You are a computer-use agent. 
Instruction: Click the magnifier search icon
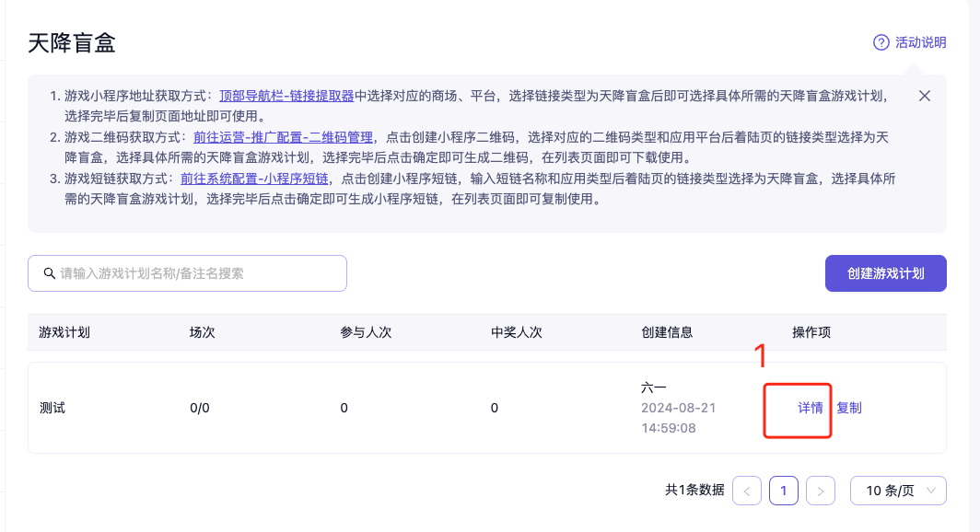click(x=49, y=273)
